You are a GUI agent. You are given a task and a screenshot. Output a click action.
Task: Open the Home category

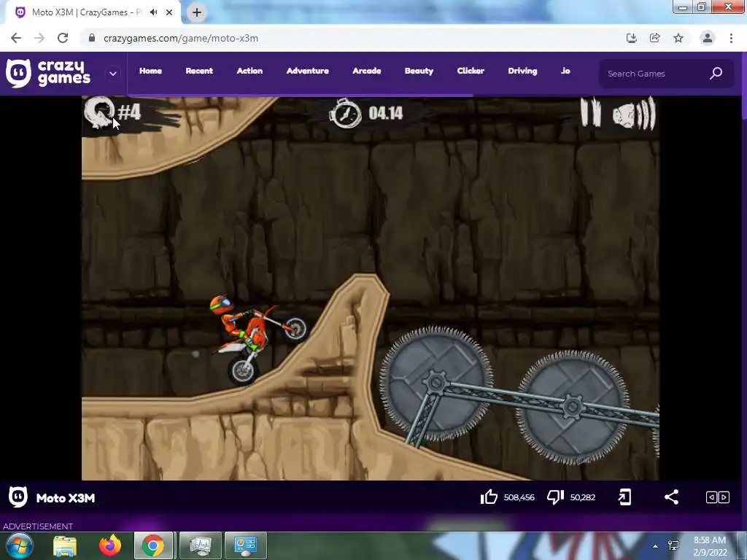click(x=150, y=71)
